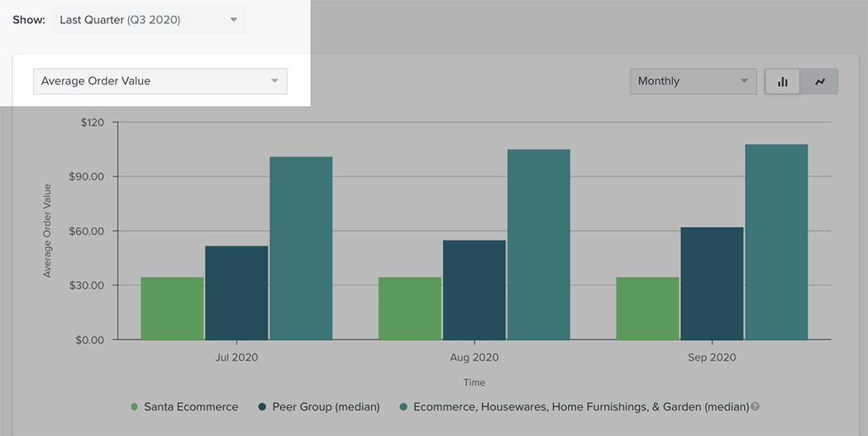
Task: Click the industry median bar for Aug 2020
Action: tap(539, 244)
